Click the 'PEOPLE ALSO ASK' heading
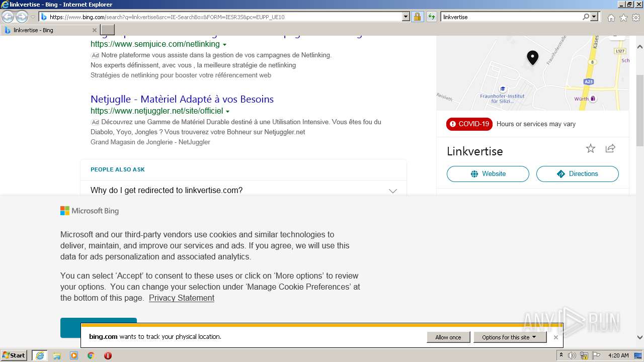Image resolution: width=644 pixels, height=362 pixels. click(118, 169)
